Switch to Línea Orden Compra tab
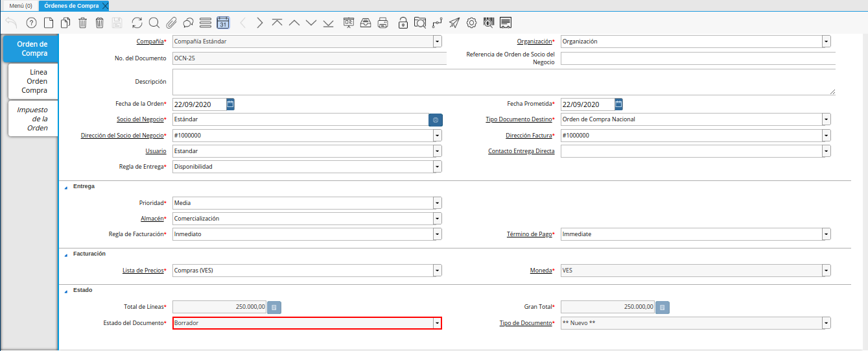This screenshot has width=868, height=351. (33, 81)
